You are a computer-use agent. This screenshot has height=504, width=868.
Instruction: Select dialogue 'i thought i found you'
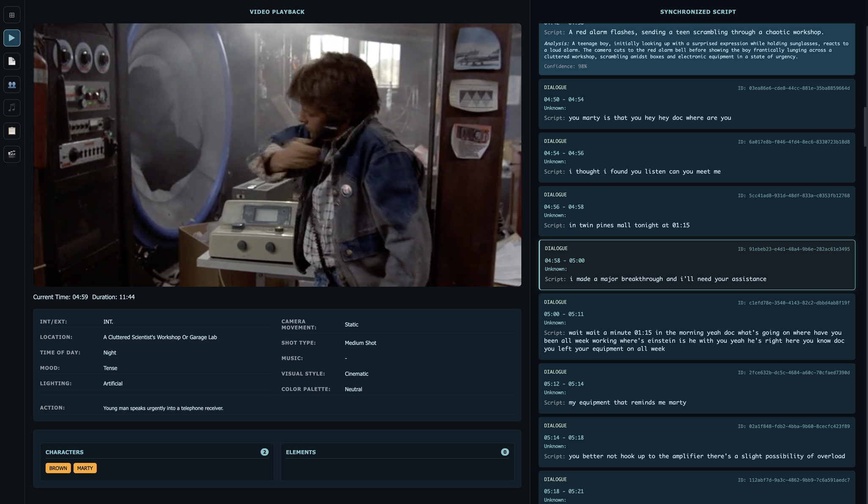[x=696, y=158]
